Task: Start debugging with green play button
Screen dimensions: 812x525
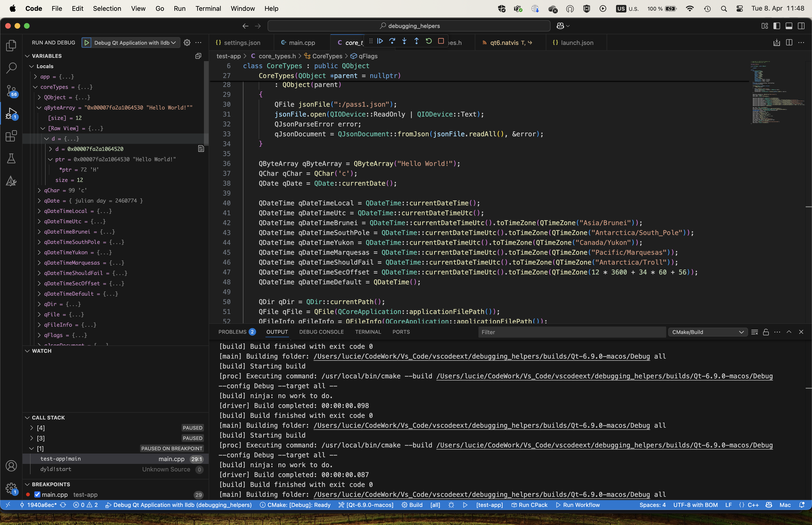Action: pos(86,43)
